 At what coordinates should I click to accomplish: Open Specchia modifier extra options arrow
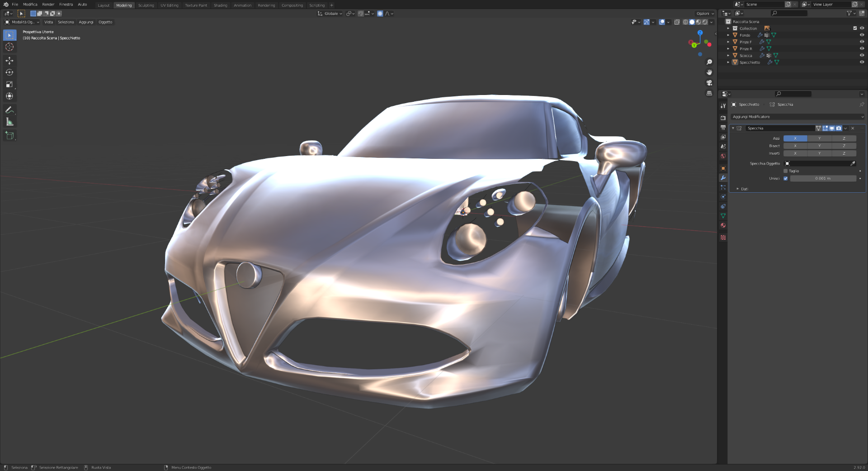(x=845, y=128)
